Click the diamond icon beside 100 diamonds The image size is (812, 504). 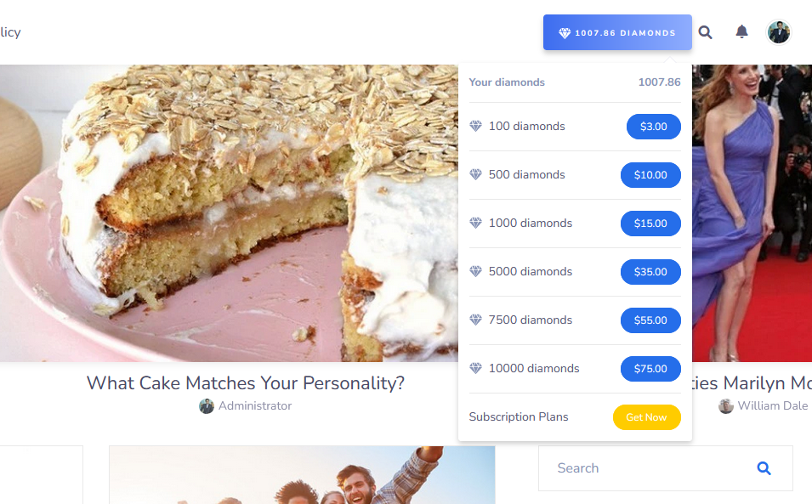point(475,127)
